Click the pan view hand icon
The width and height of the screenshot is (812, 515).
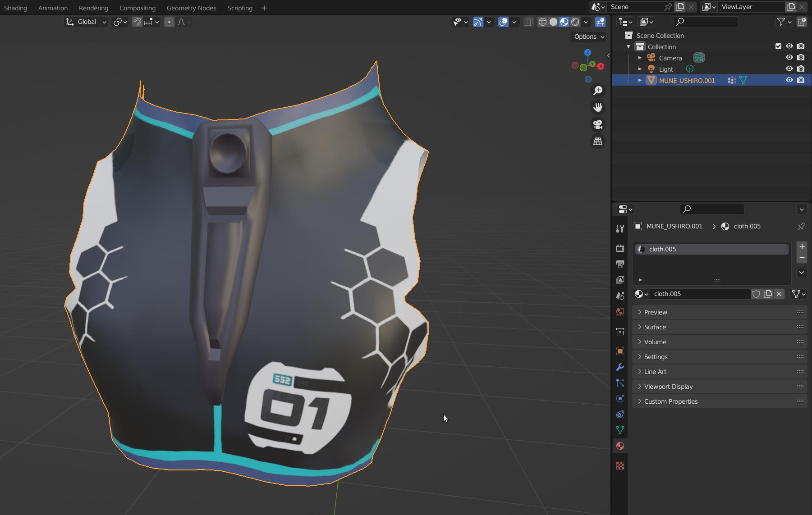(x=598, y=107)
